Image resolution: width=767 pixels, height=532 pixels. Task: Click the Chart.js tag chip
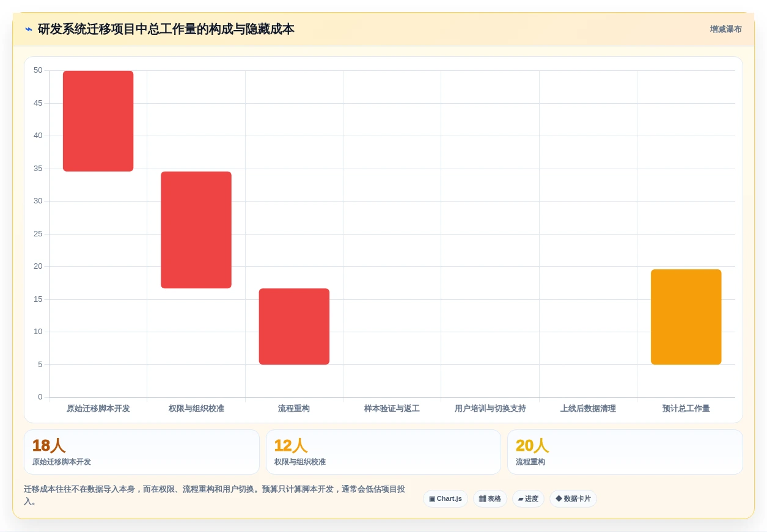tap(446, 498)
